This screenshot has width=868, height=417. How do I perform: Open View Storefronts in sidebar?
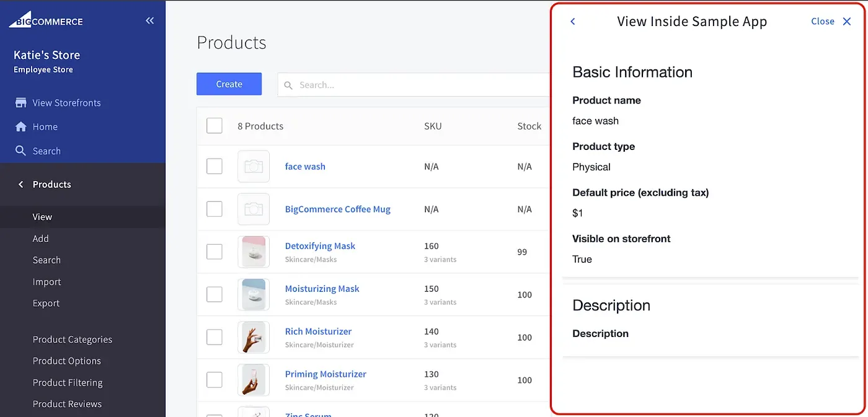coord(66,103)
